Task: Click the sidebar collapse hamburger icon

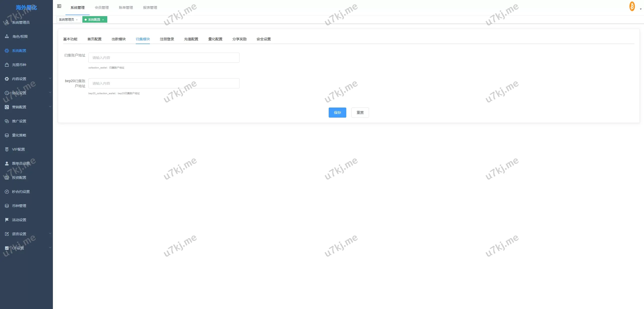Action: [x=59, y=6]
